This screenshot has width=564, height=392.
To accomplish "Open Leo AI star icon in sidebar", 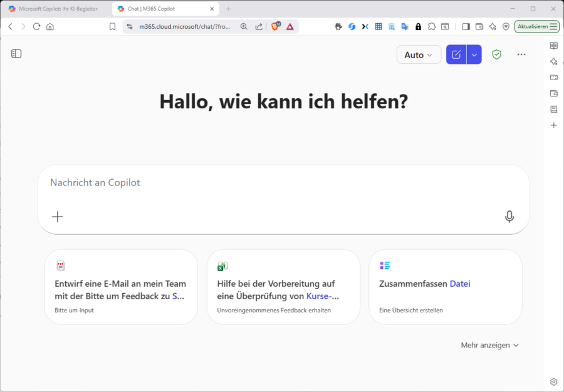I will pos(553,61).
